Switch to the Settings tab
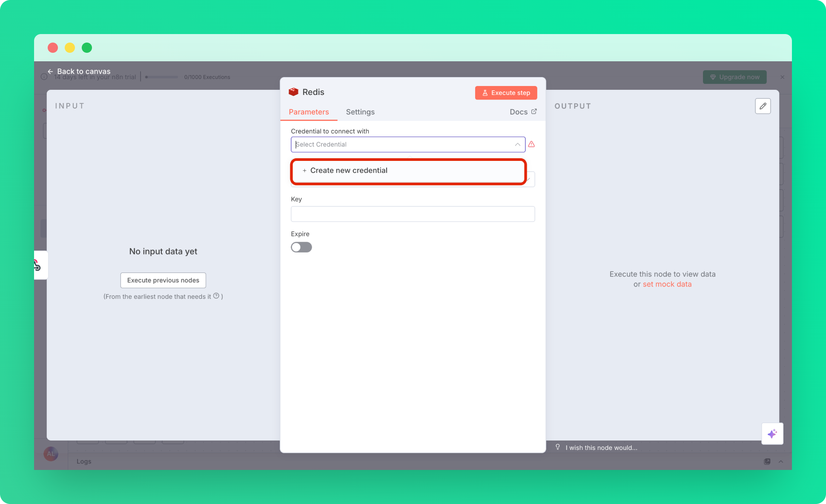This screenshot has height=504, width=826. click(x=360, y=112)
